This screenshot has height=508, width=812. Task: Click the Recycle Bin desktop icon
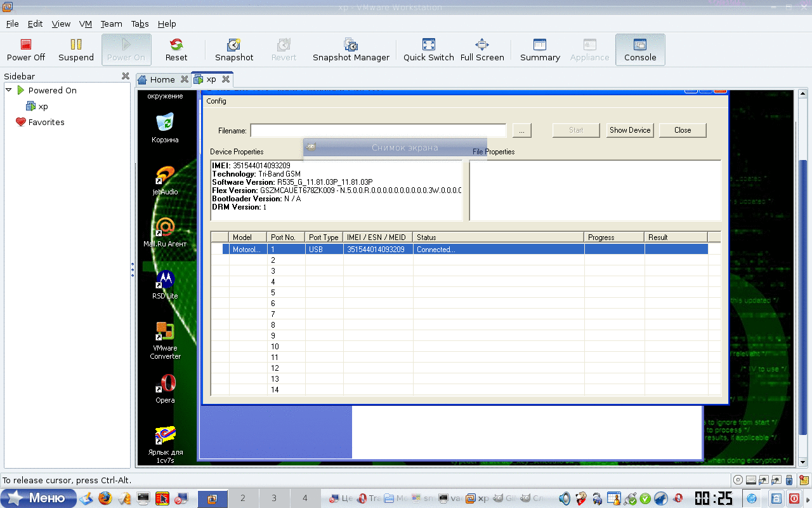(x=165, y=127)
